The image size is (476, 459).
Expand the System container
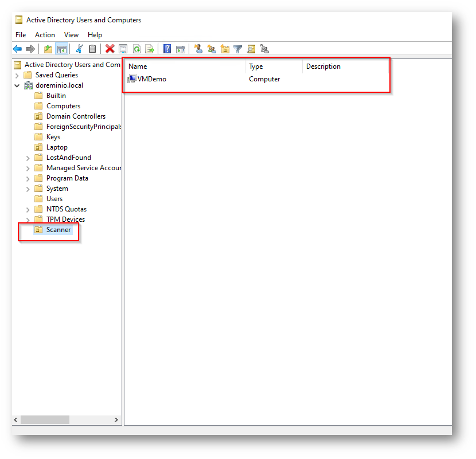click(x=28, y=189)
